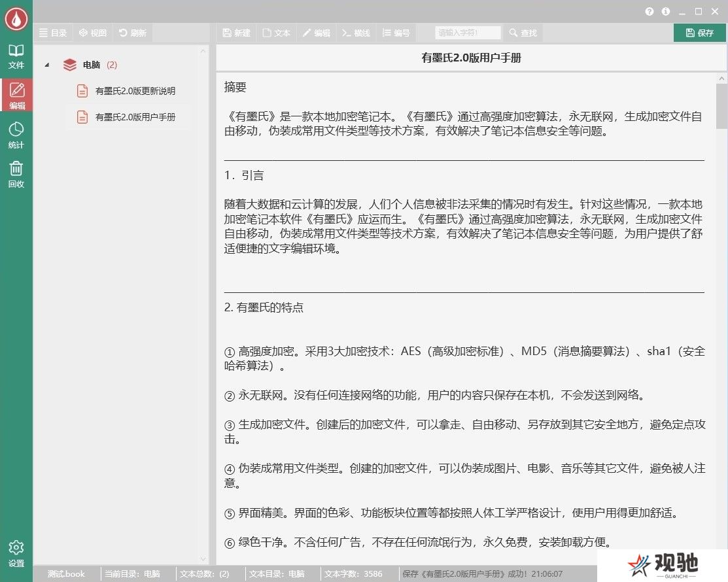Click the tree panel scroll down arrow
This screenshot has height=582, width=728.
203,559
